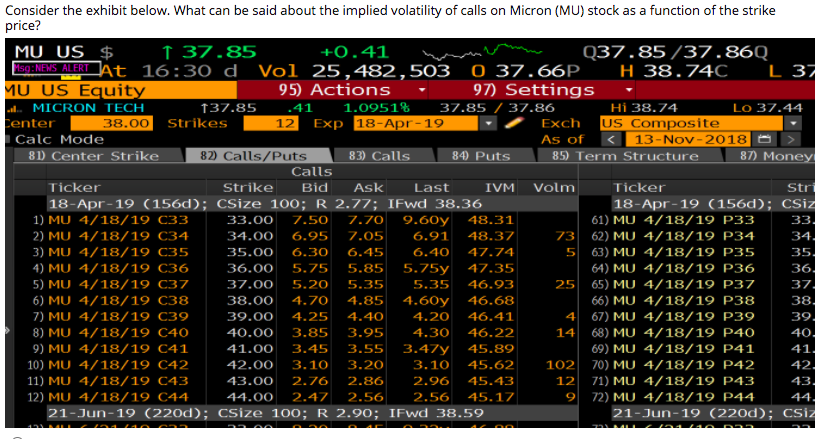Select the MU 4/18/19 C36 call row
Screen dimensions: 827x439
[295, 268]
